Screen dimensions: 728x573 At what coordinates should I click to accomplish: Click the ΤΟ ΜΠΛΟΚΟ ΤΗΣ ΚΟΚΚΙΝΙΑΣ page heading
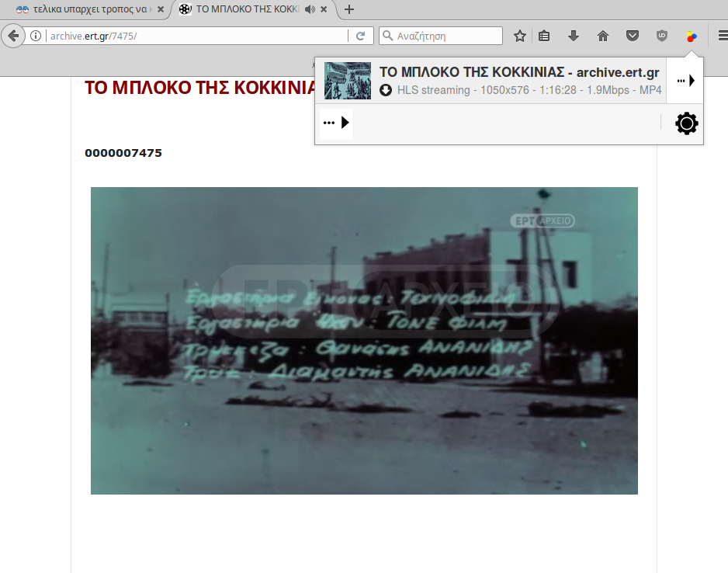click(x=200, y=88)
